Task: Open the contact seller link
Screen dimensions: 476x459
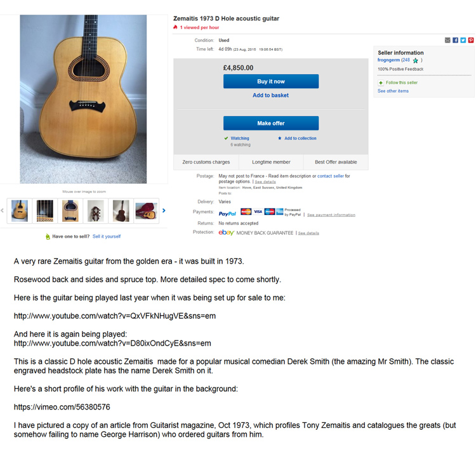Action: coord(330,176)
